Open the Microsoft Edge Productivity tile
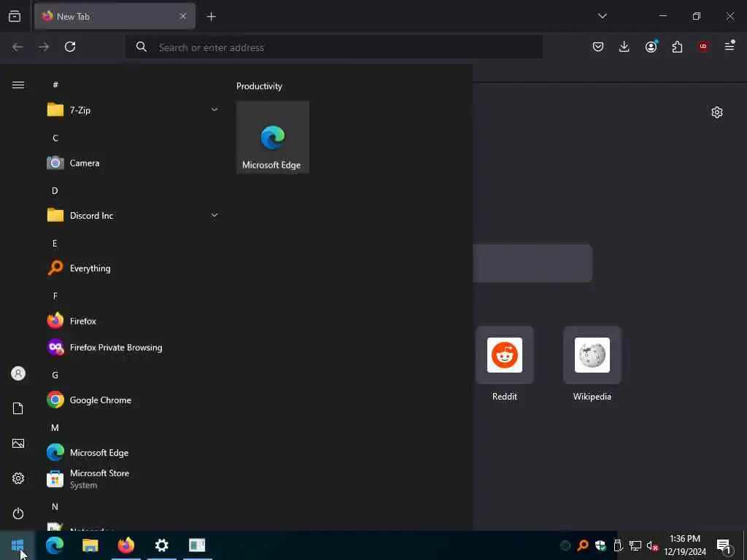 [x=273, y=137]
